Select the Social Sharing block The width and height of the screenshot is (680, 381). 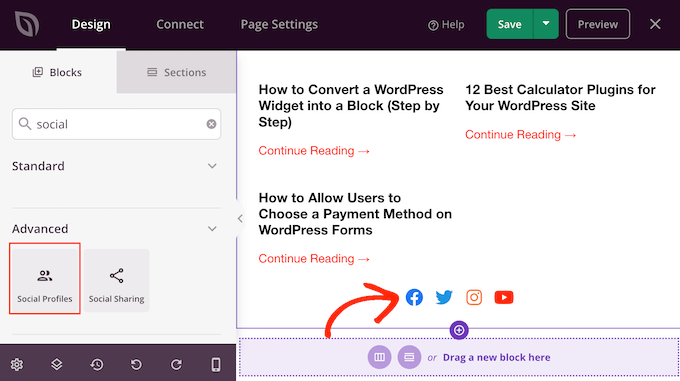[x=117, y=280]
